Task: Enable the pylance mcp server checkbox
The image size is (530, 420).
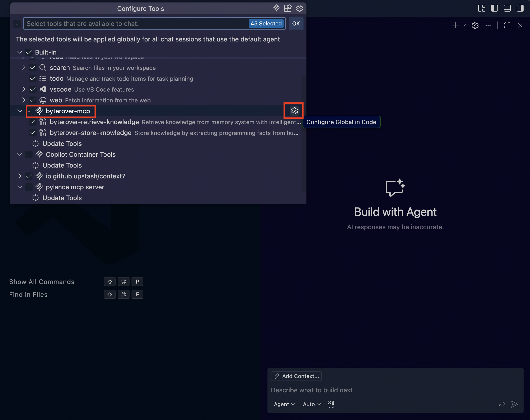Action: (x=29, y=187)
